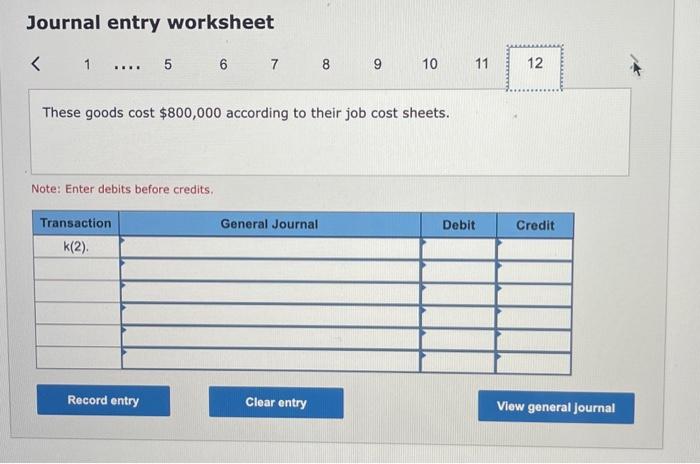The width and height of the screenshot is (700, 464).
Task: Select the active journal entry tab 12
Action: 535,67
